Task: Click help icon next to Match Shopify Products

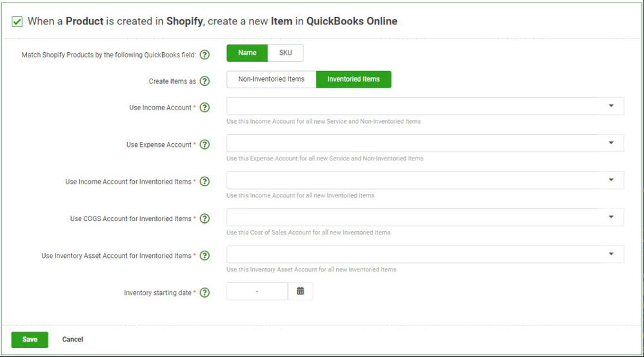Action: [x=205, y=55]
